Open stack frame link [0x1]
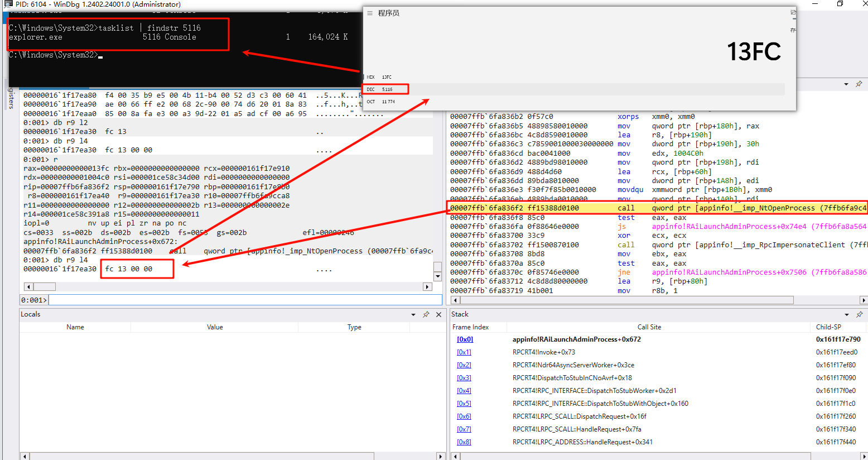This screenshot has height=460, width=868. [464, 352]
